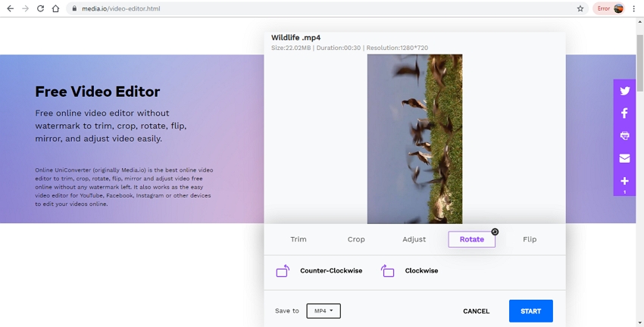This screenshot has width=644, height=327.
Task: Share page via Twitter icon
Action: tap(624, 91)
